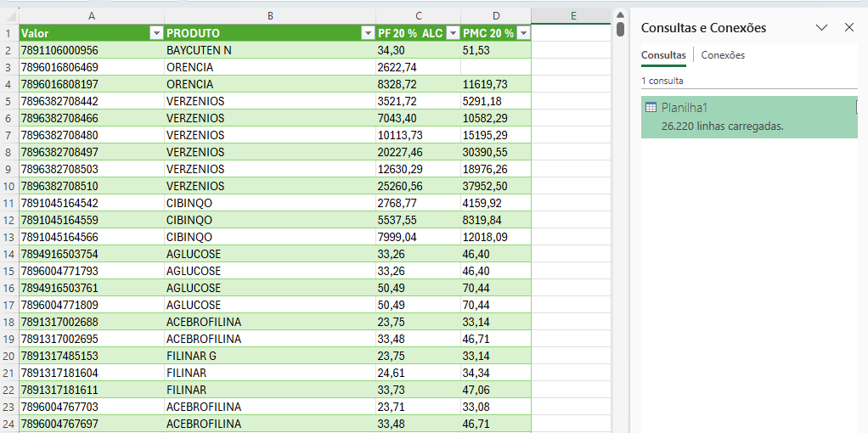The width and height of the screenshot is (868, 433).
Task: Click cell 7896004771809
Action: (x=92, y=305)
